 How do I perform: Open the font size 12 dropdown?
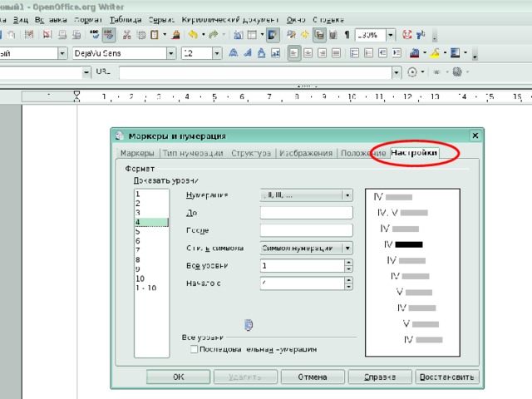click(217, 53)
